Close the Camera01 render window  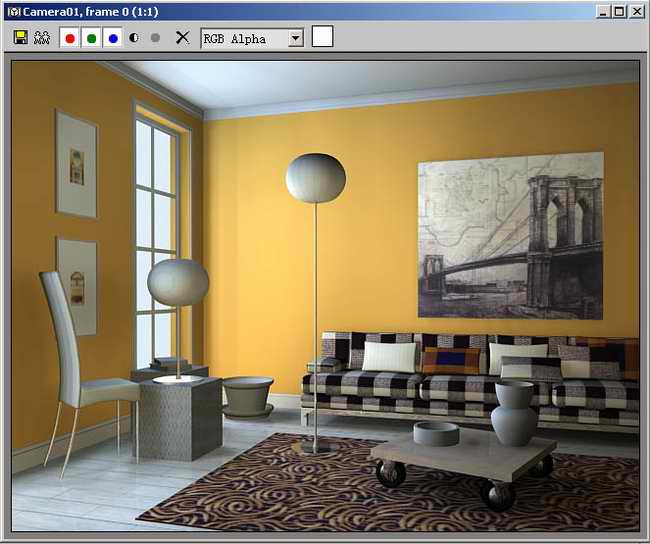[636, 12]
